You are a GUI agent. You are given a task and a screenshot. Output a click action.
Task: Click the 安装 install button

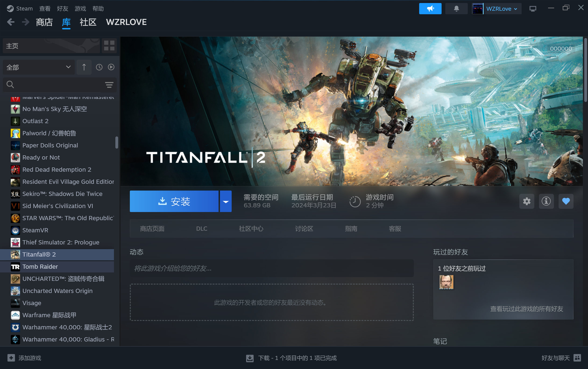coord(174,202)
